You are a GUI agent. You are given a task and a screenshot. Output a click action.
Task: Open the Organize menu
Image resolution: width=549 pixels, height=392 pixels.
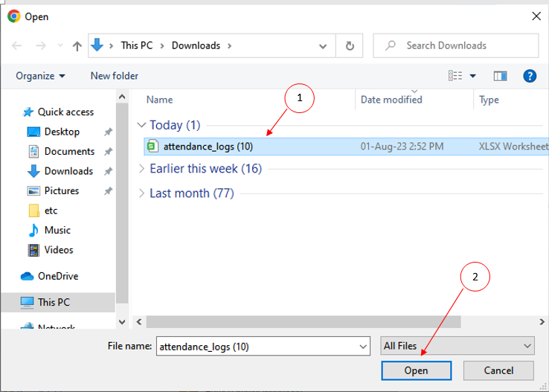[40, 76]
